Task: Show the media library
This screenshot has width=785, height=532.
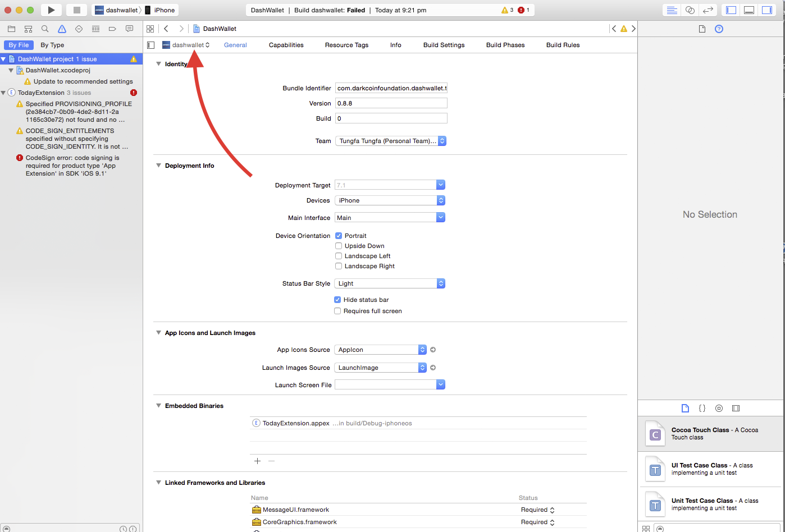Action: pyautogui.click(x=736, y=408)
